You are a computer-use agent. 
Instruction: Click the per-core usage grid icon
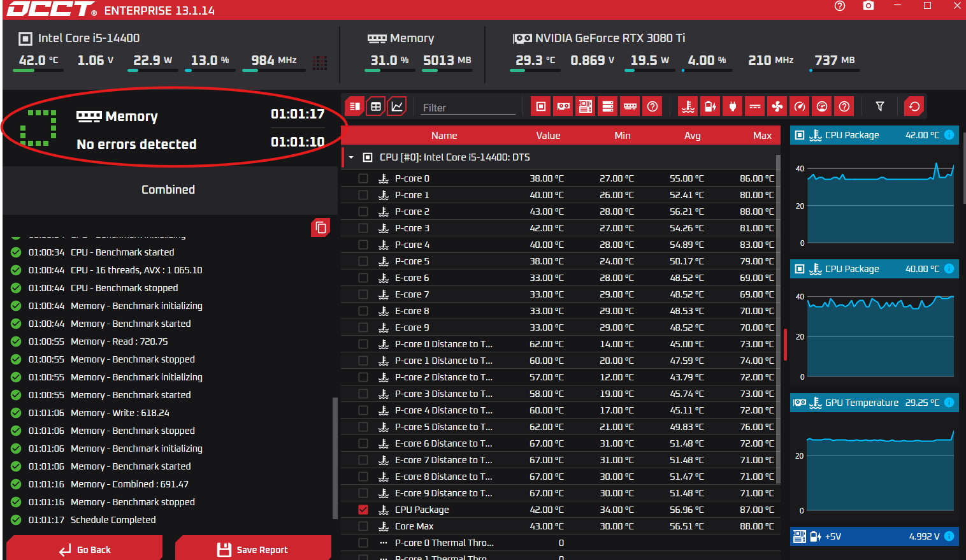[320, 62]
